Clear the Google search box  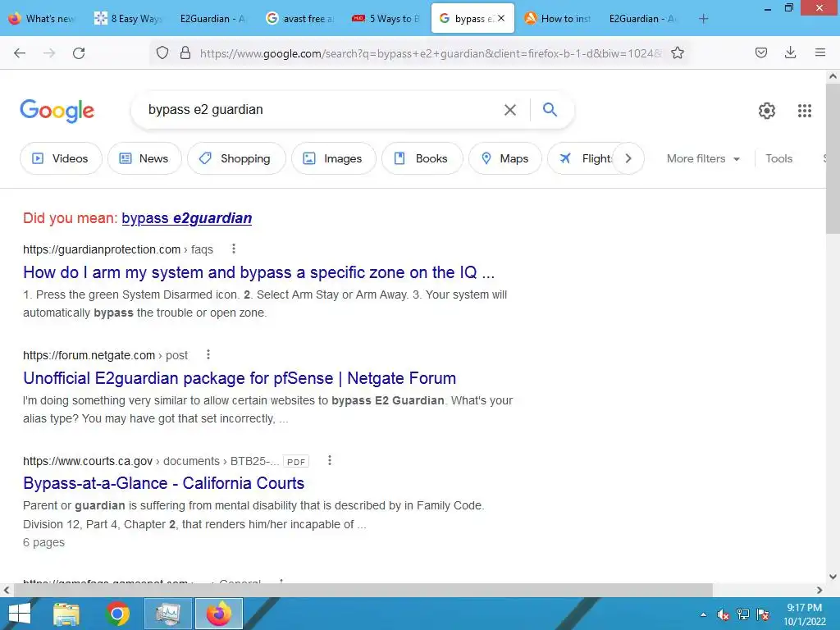(510, 110)
